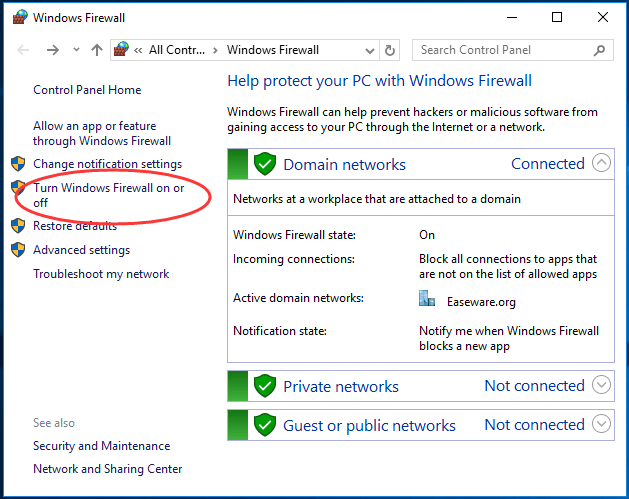Click the Windows Firewall title bar icon
This screenshot has width=629, height=499.
tap(20, 17)
